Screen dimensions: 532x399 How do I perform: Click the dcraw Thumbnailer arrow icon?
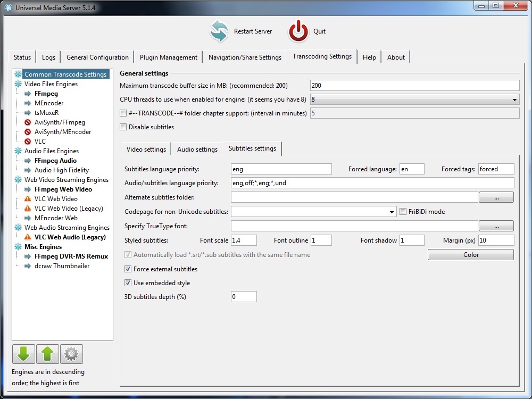28,265
